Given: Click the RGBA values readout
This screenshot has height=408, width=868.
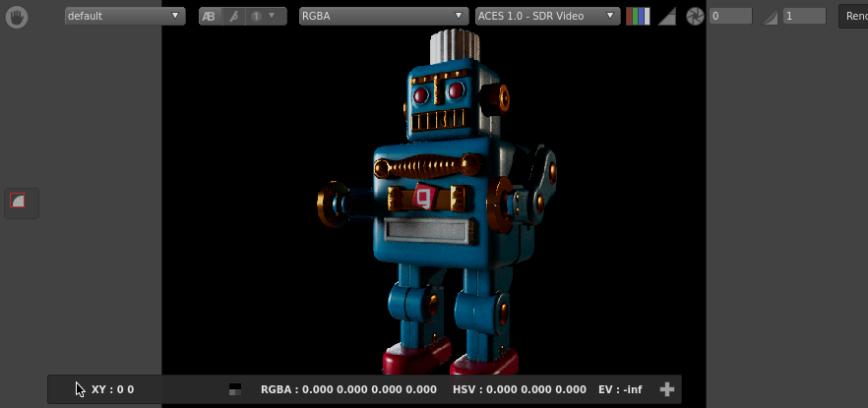Looking at the screenshot, I should pos(348,389).
